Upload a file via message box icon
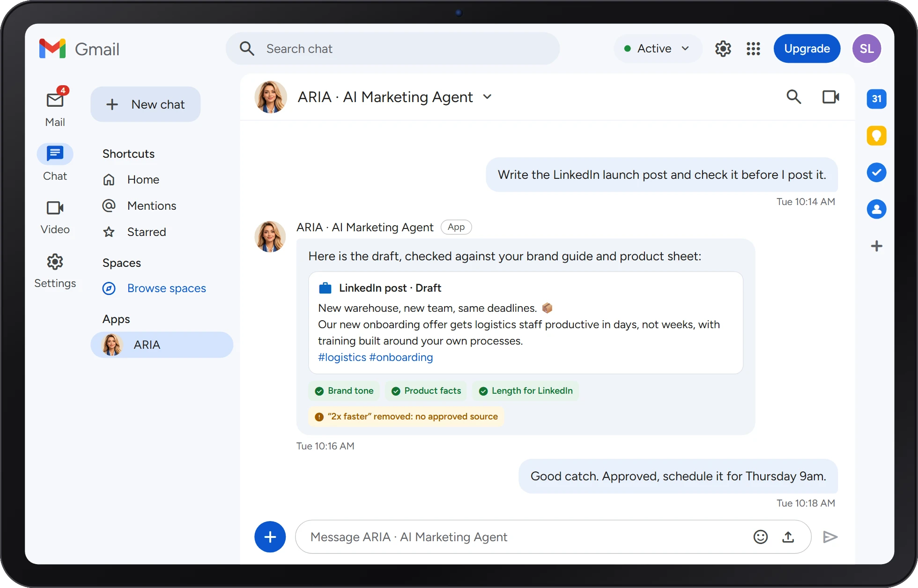This screenshot has height=588, width=918. coord(788,537)
